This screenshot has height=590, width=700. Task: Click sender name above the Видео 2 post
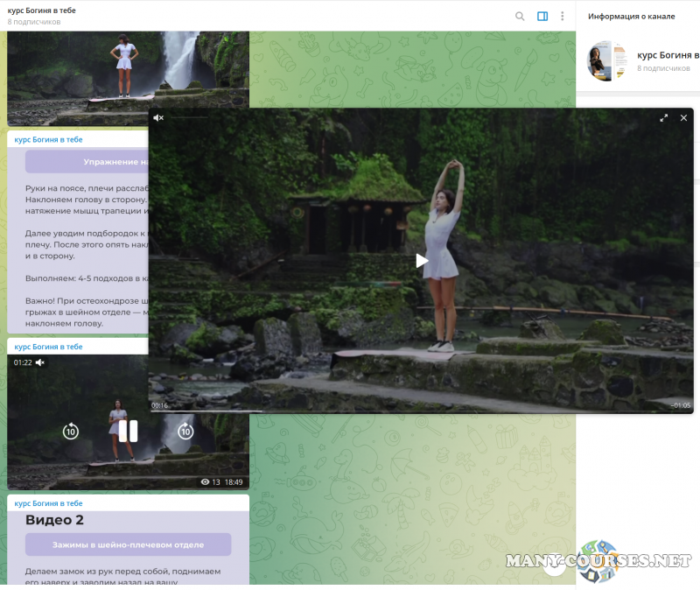(x=49, y=503)
